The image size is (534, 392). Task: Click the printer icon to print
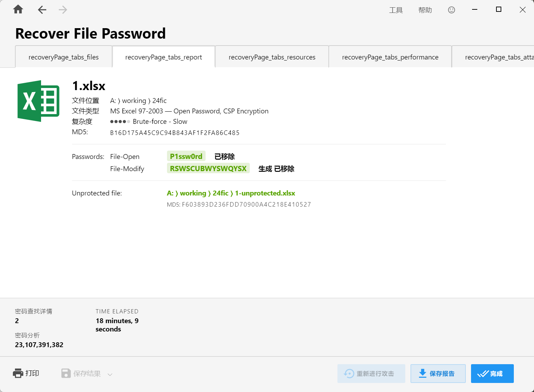[18, 374]
